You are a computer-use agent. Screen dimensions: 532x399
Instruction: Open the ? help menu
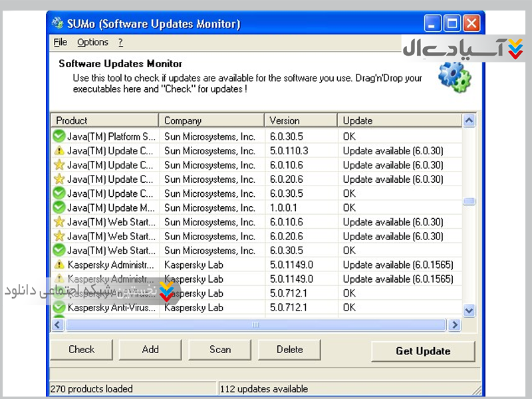[x=120, y=43]
